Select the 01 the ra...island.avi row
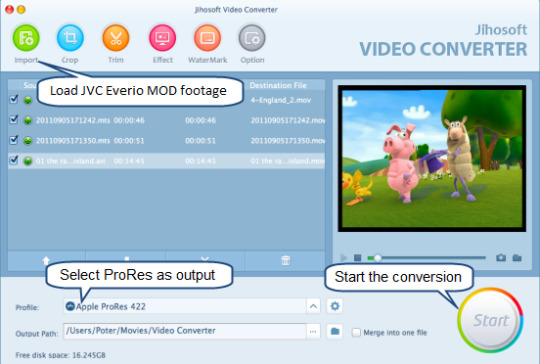This screenshot has width=540, height=364. pos(166,161)
